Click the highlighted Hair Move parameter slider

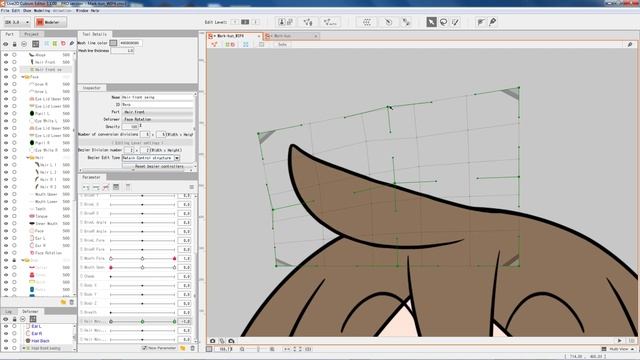point(142,322)
